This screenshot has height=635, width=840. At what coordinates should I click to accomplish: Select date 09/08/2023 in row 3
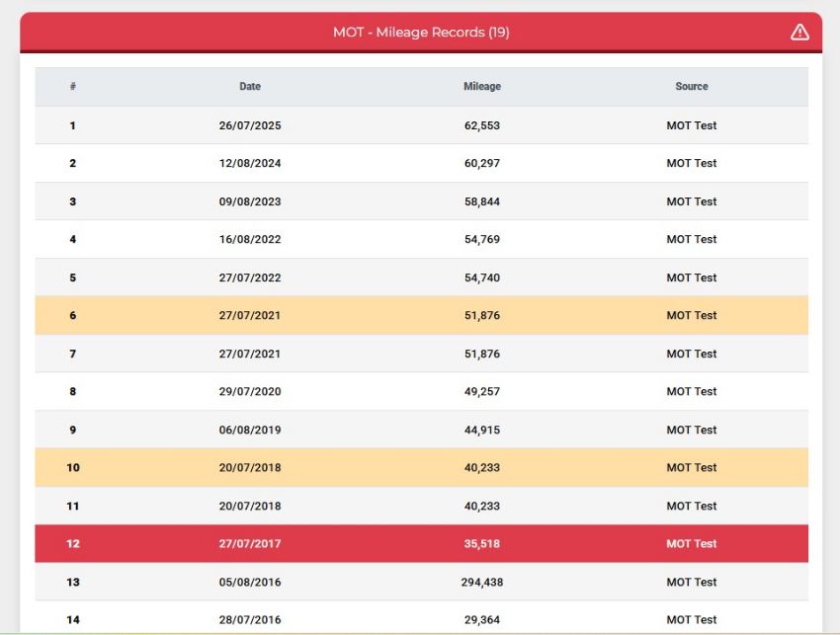point(250,201)
